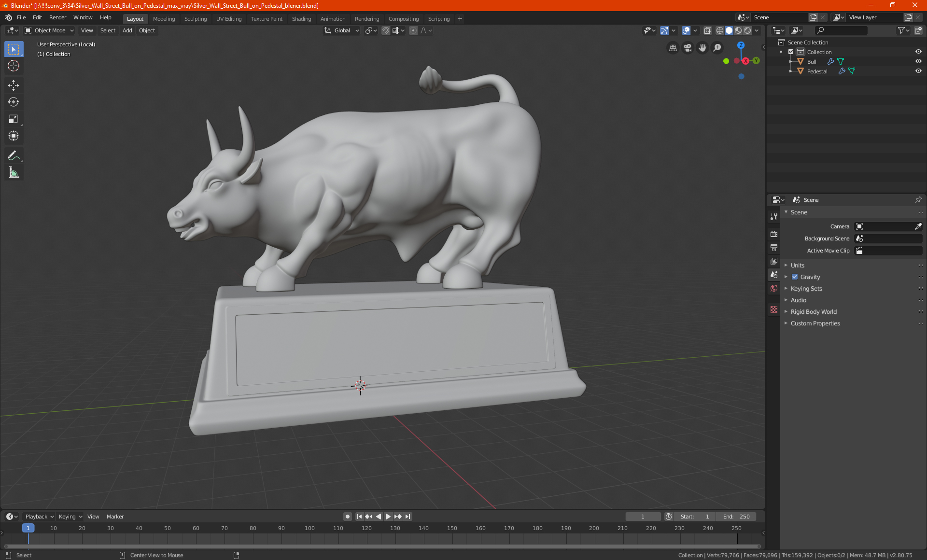Click the eyedropper next to Camera field
The image size is (927, 560).
pos(918,226)
